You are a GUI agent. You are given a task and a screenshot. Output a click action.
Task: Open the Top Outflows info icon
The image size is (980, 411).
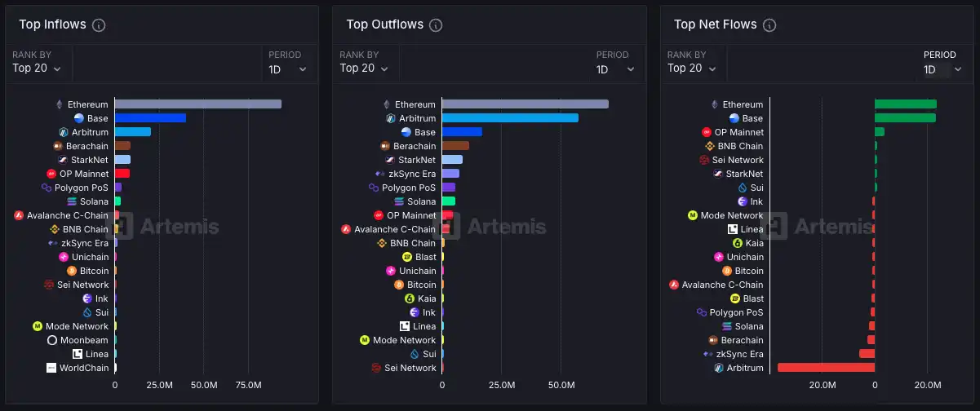point(436,25)
